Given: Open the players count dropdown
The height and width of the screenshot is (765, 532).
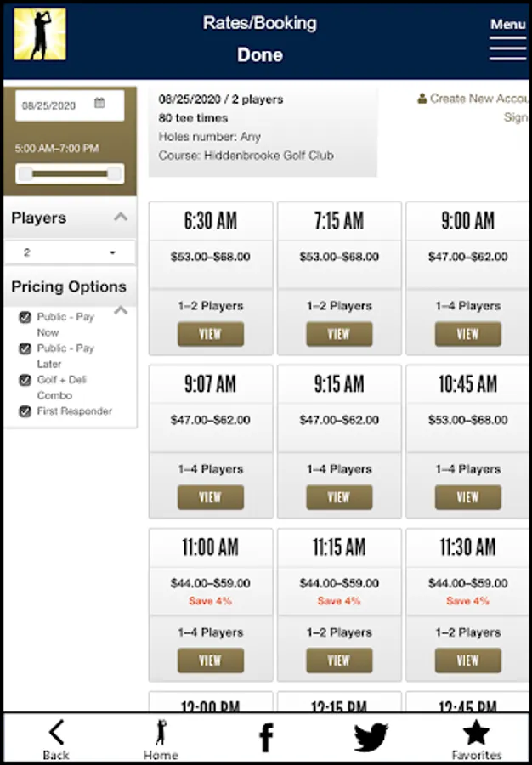Looking at the screenshot, I should pos(70,252).
